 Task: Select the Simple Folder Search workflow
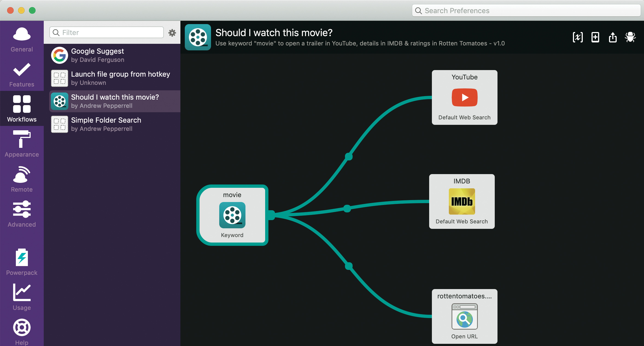click(x=115, y=124)
